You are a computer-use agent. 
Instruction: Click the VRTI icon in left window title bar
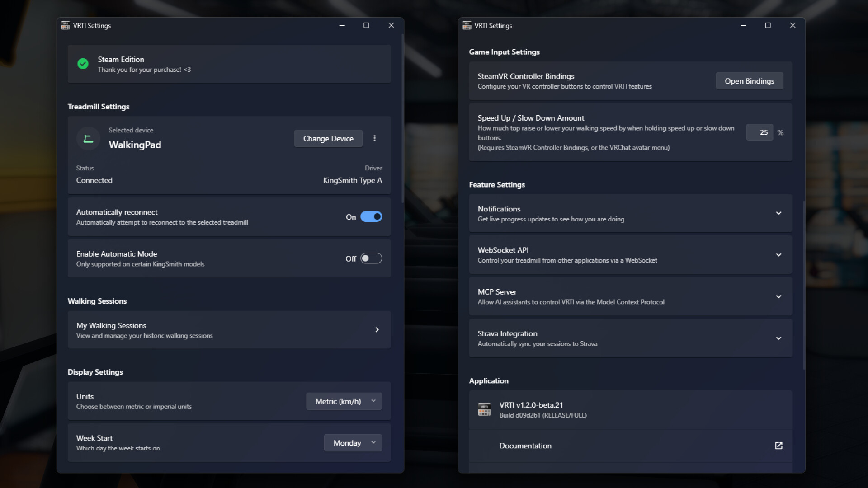(66, 25)
